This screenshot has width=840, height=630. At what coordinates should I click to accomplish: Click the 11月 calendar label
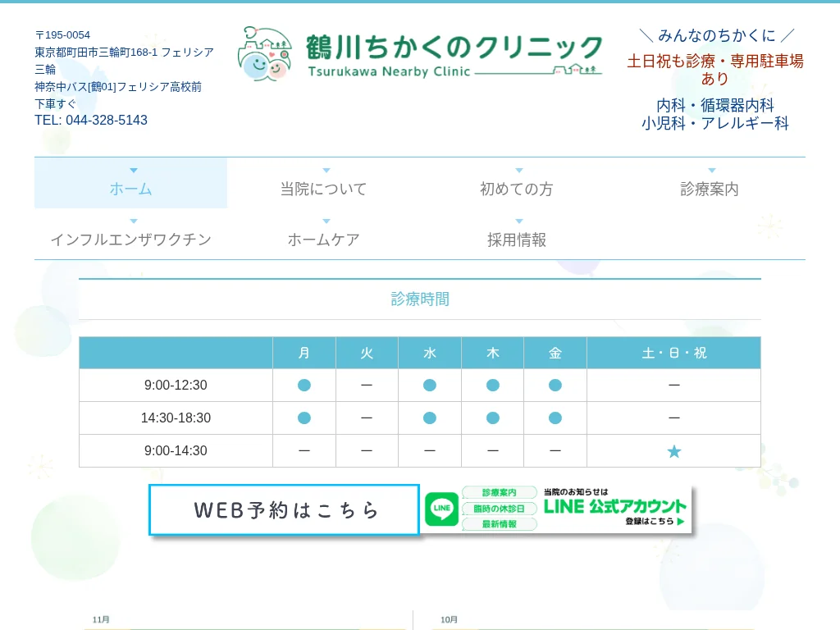[101, 619]
